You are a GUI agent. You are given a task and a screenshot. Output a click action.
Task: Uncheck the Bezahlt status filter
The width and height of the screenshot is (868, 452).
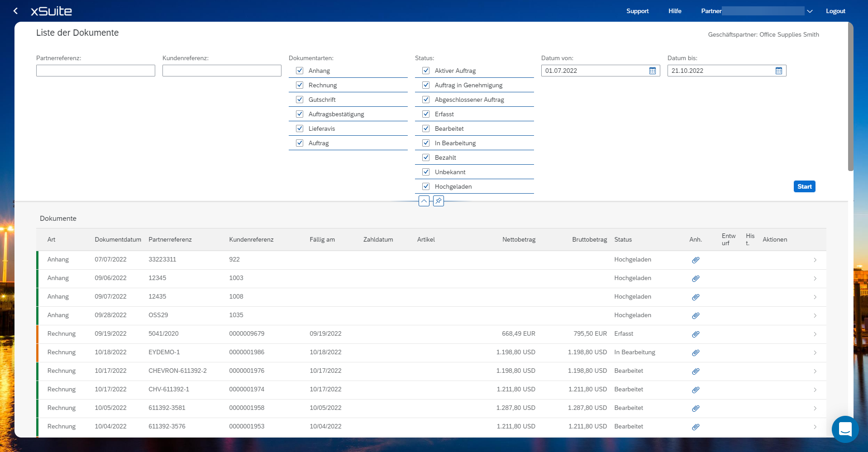coord(426,157)
